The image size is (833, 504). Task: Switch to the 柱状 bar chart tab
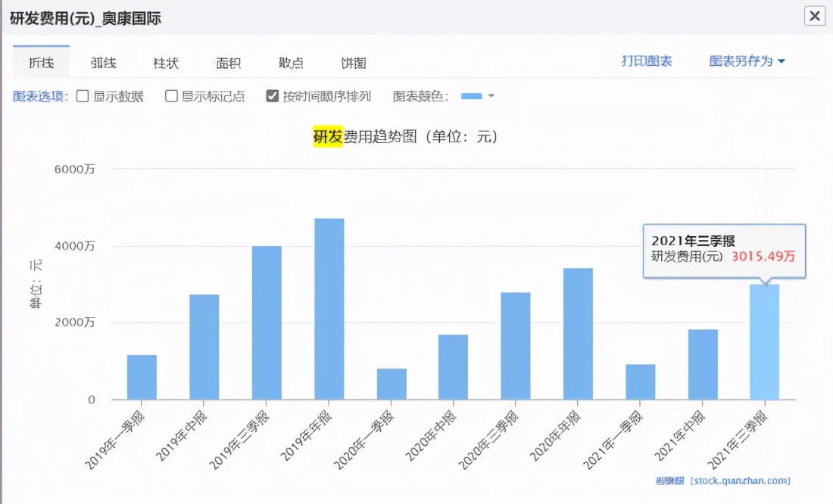pyautogui.click(x=165, y=64)
